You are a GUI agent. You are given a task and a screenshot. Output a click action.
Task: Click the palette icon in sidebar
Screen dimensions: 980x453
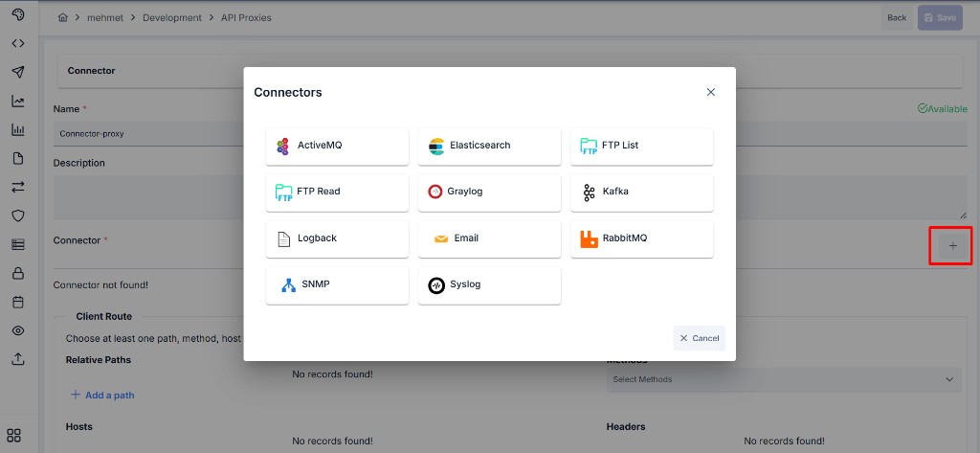click(18, 14)
